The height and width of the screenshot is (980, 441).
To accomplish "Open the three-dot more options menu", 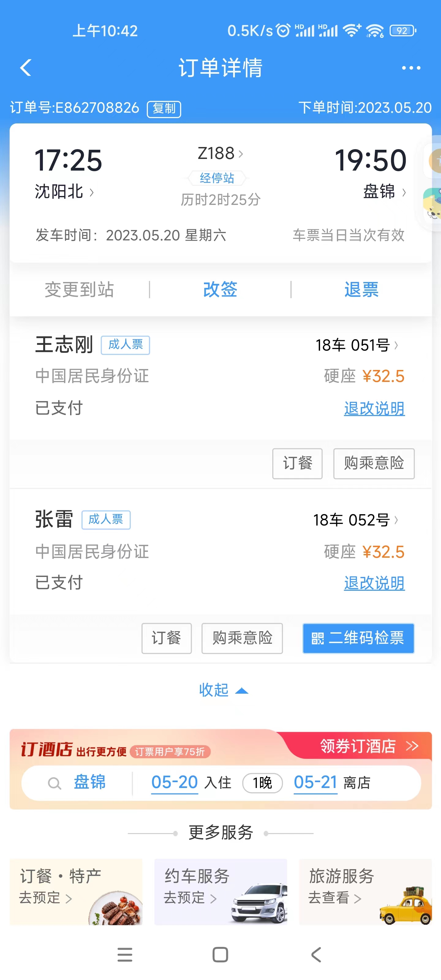I will (x=411, y=68).
